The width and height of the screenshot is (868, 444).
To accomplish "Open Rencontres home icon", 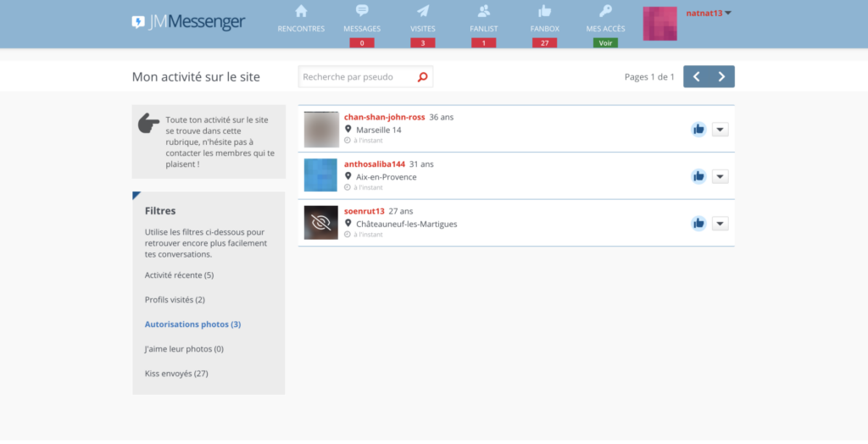I will tap(301, 10).
